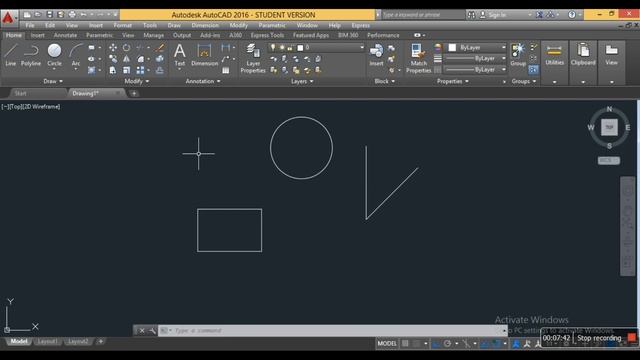Expand the Draw panel
This screenshot has width=640, height=360.
coord(53,81)
